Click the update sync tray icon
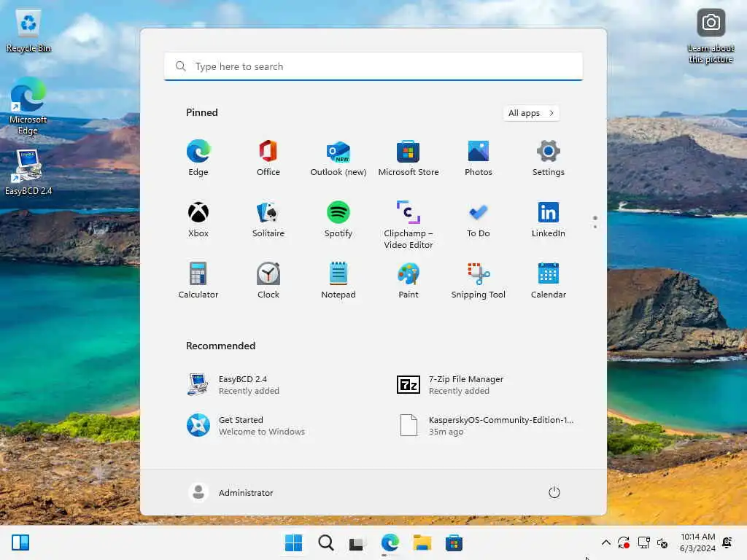Screen dimensions: 747x560 pos(624,542)
